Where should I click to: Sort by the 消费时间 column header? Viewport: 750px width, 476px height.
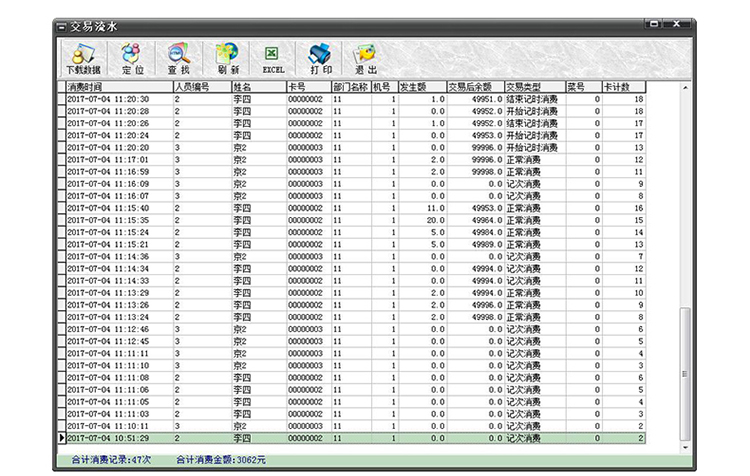click(x=120, y=87)
